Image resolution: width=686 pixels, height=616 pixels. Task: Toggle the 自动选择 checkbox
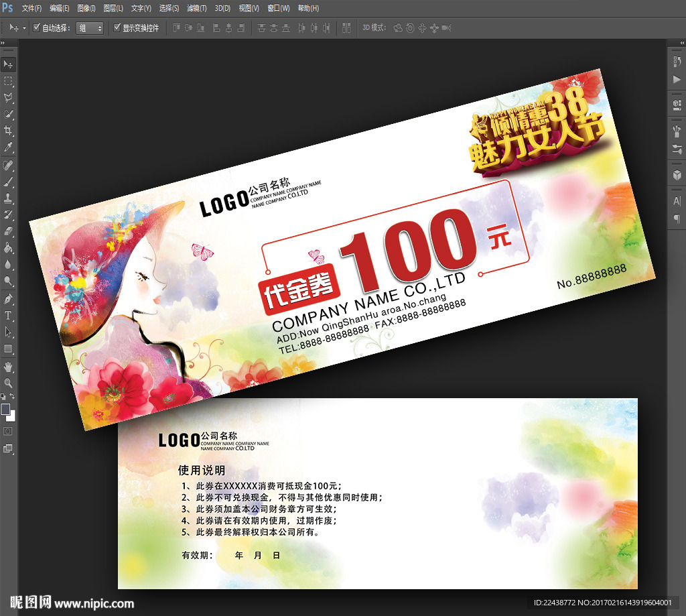coord(37,27)
